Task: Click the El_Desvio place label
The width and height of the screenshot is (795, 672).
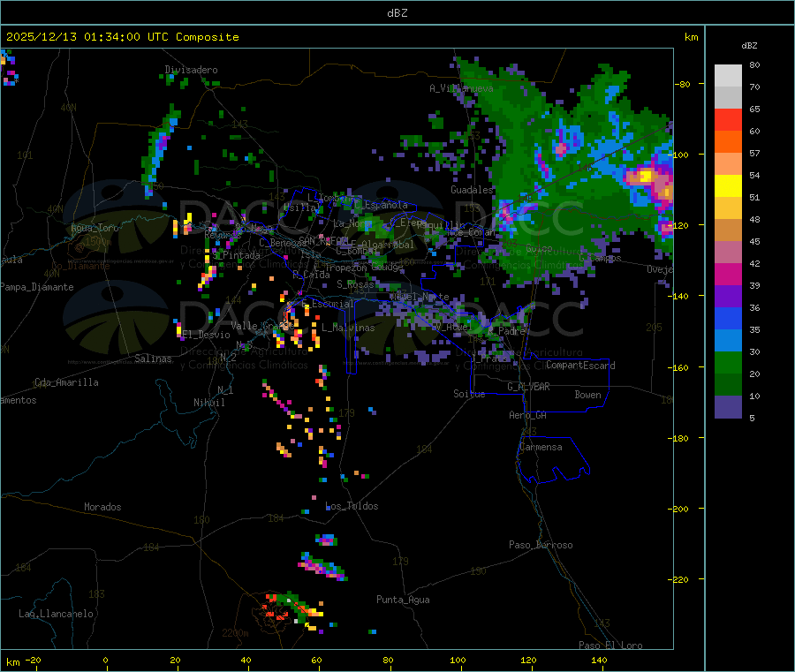Action: [x=207, y=335]
